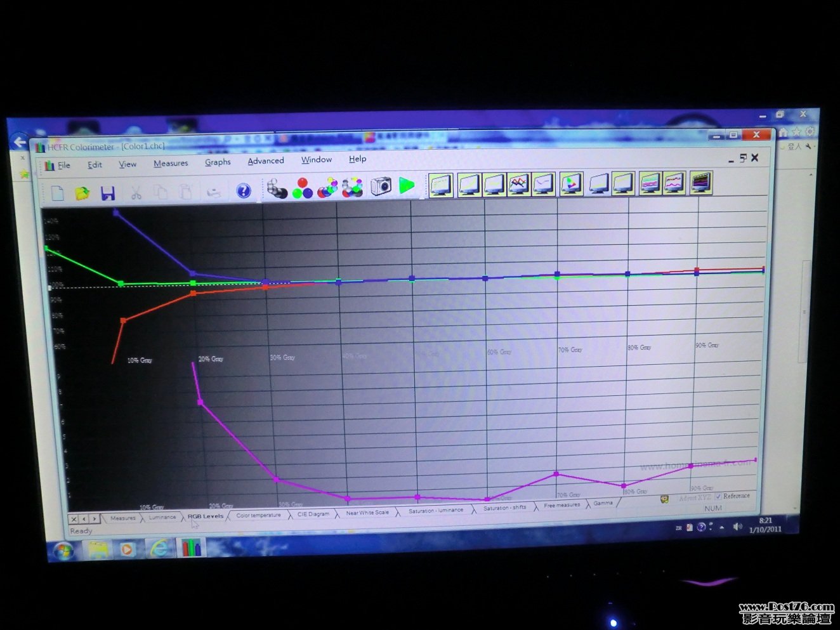The height and width of the screenshot is (630, 840).
Task: Click the '30% Gray' axis label
Action: (x=282, y=358)
